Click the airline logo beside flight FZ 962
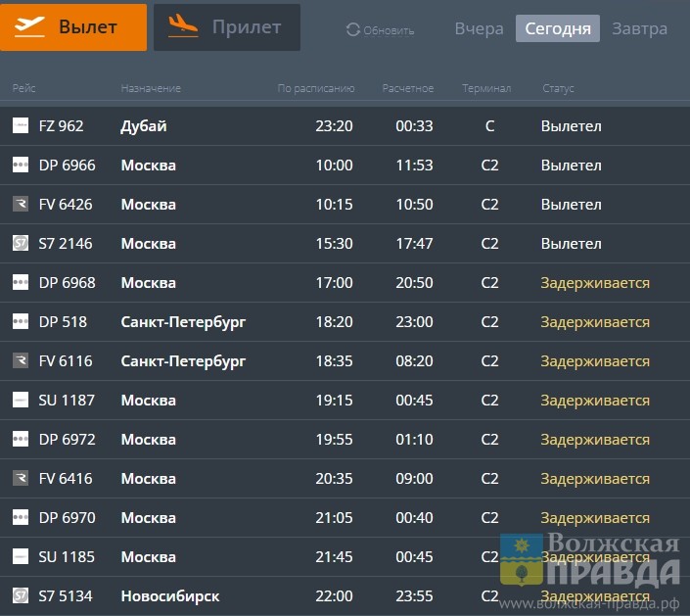Viewport: 690px width, 616px height. (x=21, y=126)
